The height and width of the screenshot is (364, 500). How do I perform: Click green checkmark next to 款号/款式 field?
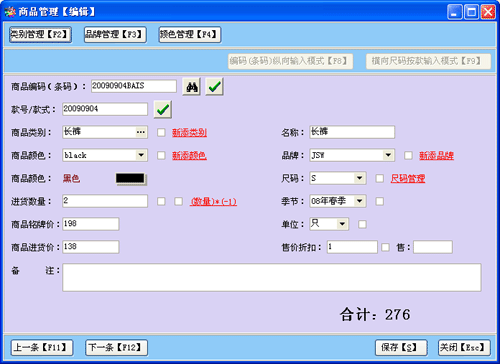[163, 110]
